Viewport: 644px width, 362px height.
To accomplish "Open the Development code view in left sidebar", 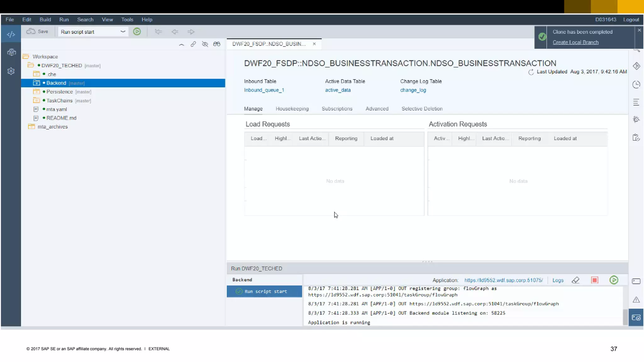I will click(x=11, y=35).
